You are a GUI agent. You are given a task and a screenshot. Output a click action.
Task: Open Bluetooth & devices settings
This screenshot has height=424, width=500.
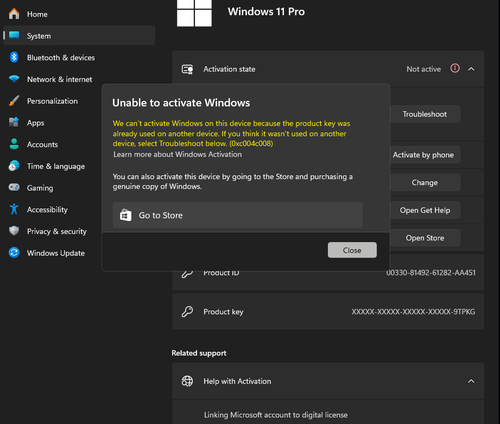[79, 57]
